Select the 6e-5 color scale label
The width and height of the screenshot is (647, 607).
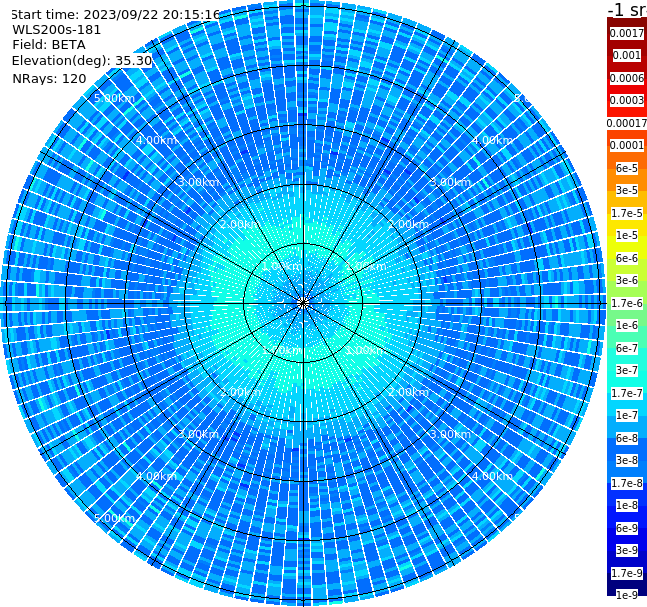[x=627, y=168]
